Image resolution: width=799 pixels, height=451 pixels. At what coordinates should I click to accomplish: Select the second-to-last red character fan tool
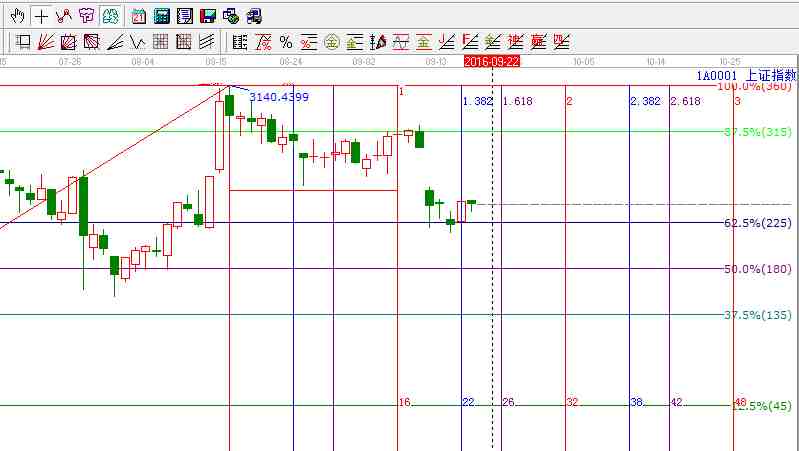pyautogui.click(x=539, y=42)
